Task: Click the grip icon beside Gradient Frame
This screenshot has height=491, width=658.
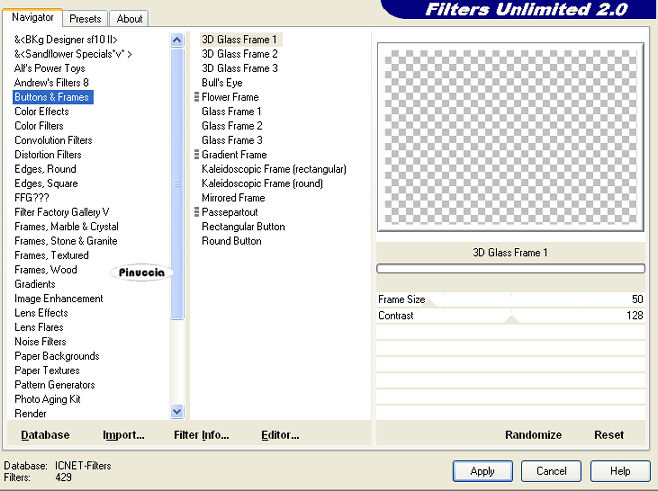Action: [x=196, y=154]
